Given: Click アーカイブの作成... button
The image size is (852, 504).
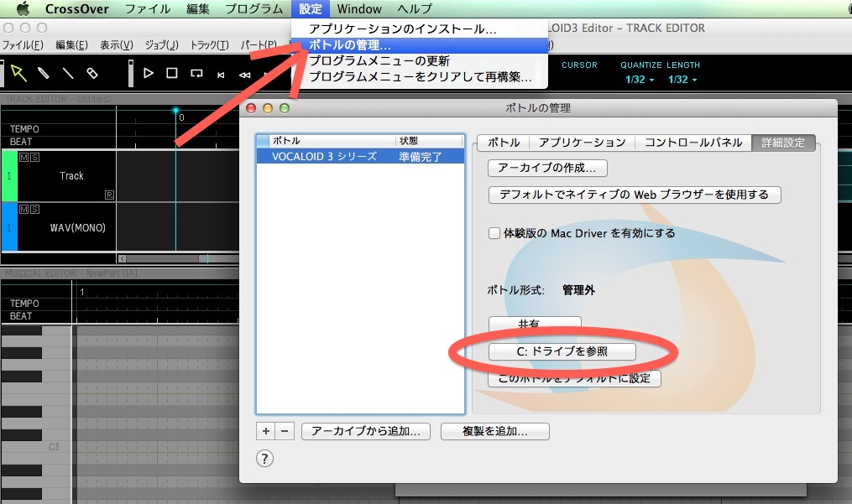Looking at the screenshot, I should (547, 168).
